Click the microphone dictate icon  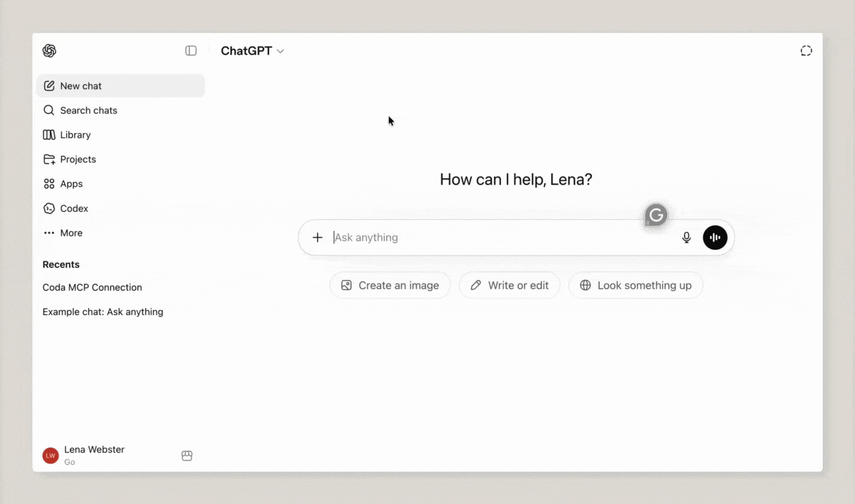point(686,238)
